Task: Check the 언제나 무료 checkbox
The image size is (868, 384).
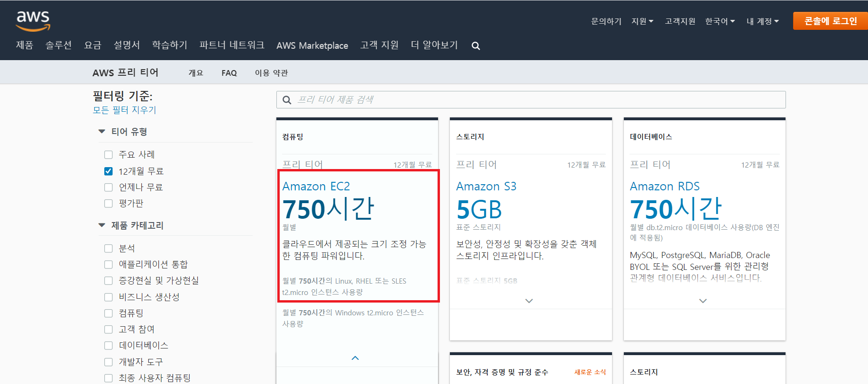Action: click(109, 188)
